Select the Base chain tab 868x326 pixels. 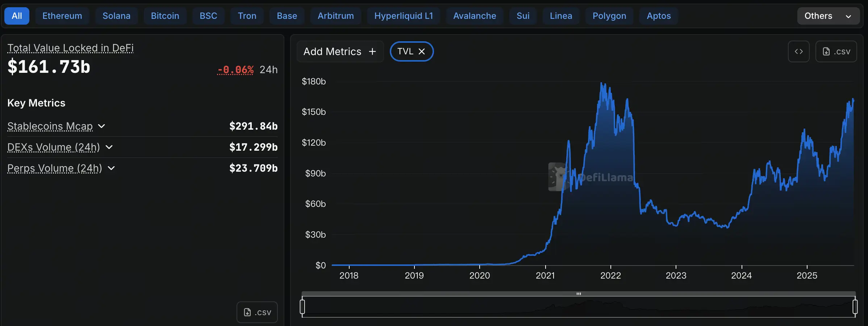coord(287,16)
